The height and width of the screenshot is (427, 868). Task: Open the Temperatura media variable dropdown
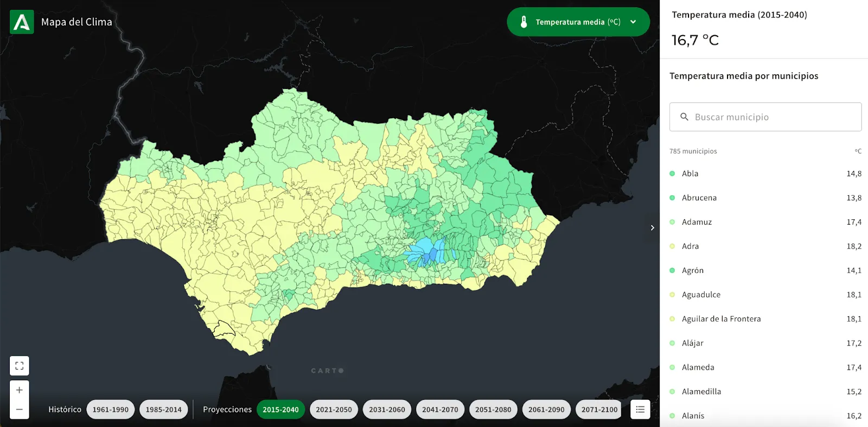coord(578,22)
